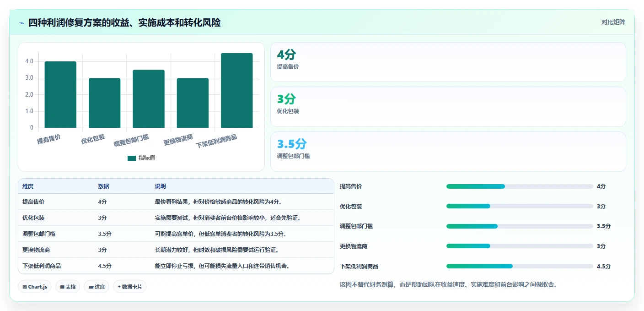Click the 下架低利润商品 progress bar

[x=520, y=266]
